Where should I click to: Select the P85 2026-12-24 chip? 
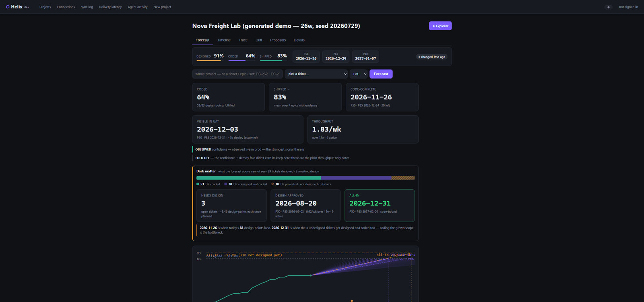336,56
